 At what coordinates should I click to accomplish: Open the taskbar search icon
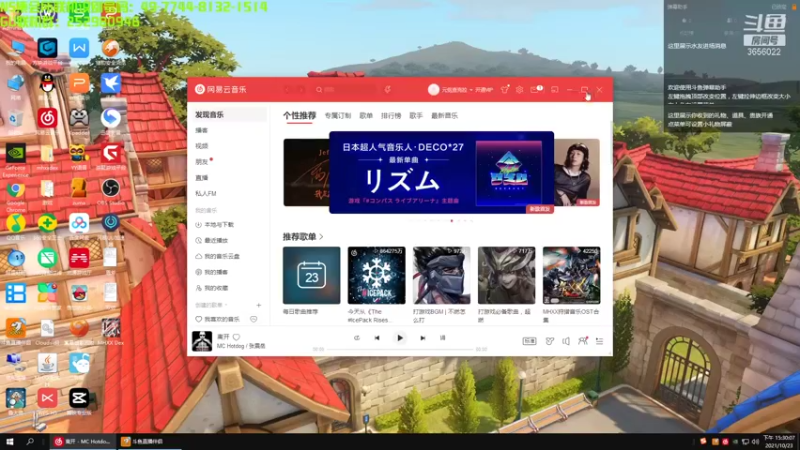coord(30,441)
